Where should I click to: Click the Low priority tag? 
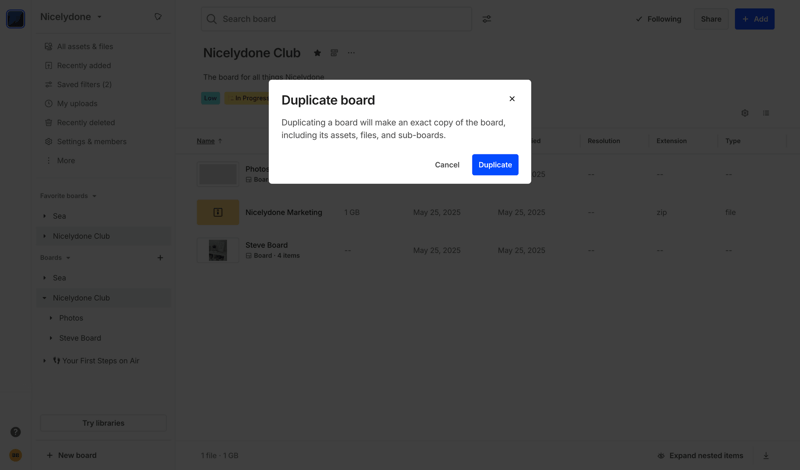(x=210, y=98)
